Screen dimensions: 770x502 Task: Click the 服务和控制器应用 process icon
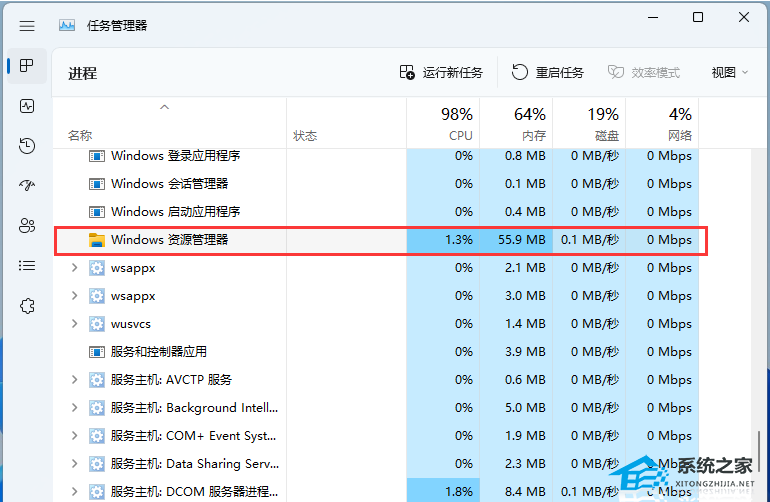97,352
